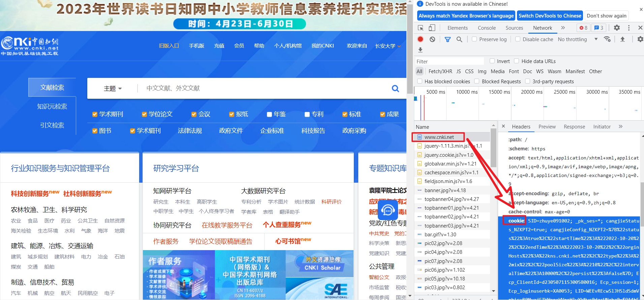Dismiss the DevTools language notification
The image size is (644, 300).
point(641,9)
